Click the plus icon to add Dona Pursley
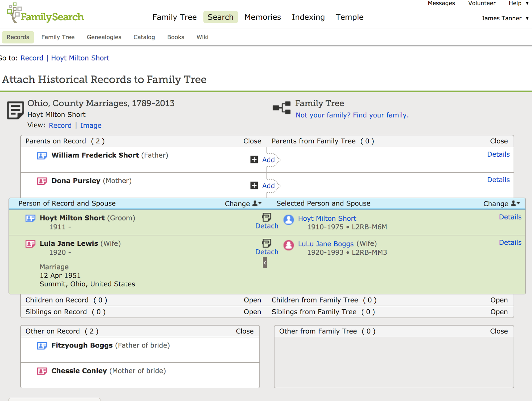Image resolution: width=532 pixels, height=401 pixels. [254, 186]
